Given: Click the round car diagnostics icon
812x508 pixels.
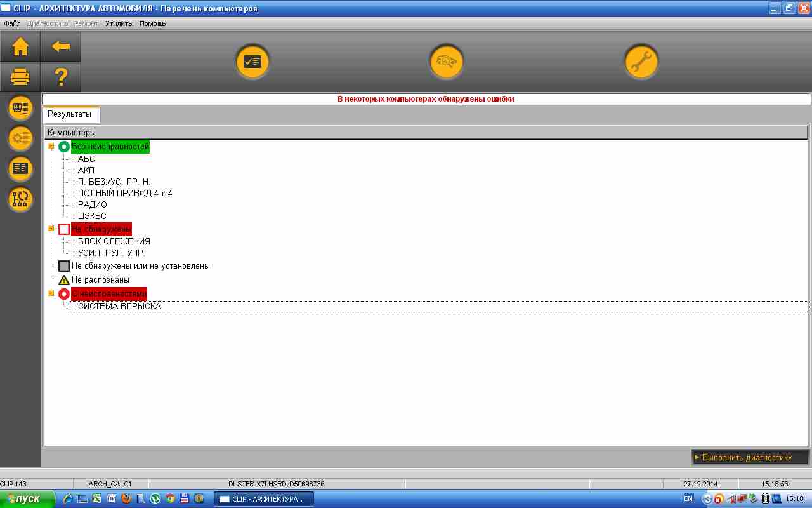Looking at the screenshot, I should coord(447,62).
